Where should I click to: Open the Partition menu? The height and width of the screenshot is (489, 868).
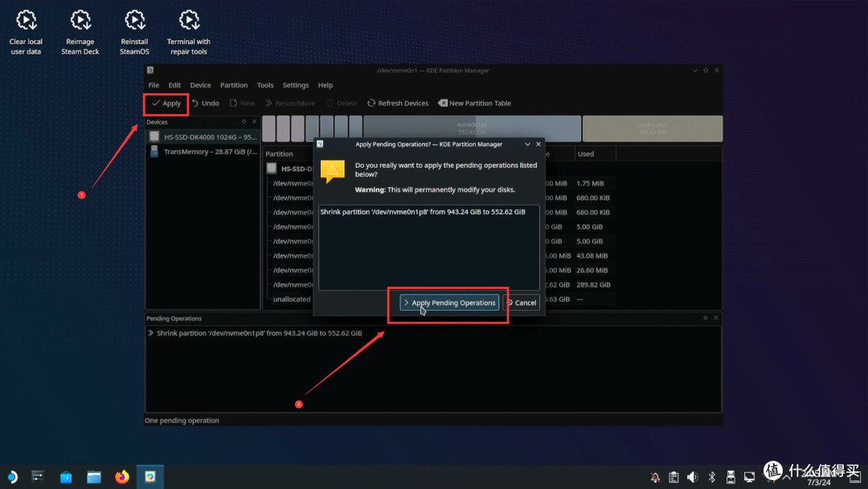234,85
